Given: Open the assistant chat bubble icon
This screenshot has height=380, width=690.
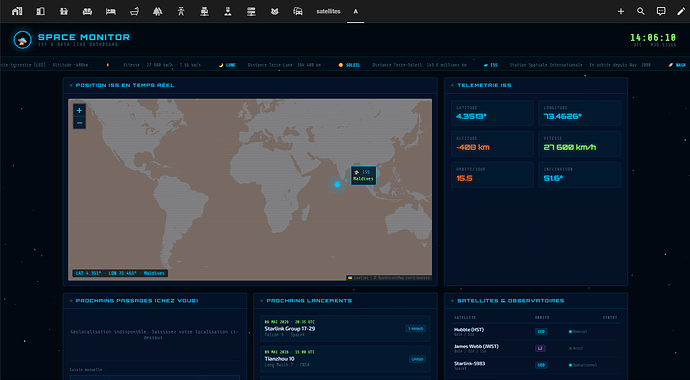Looking at the screenshot, I should coord(661,11).
